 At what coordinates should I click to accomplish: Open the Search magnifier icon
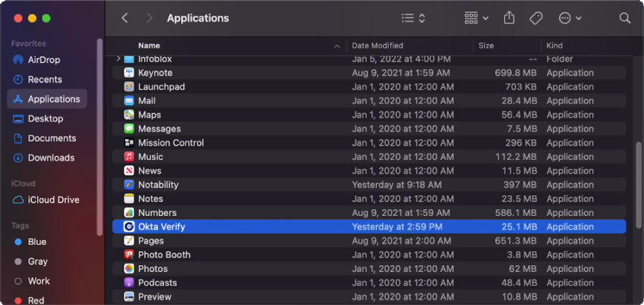tap(624, 18)
